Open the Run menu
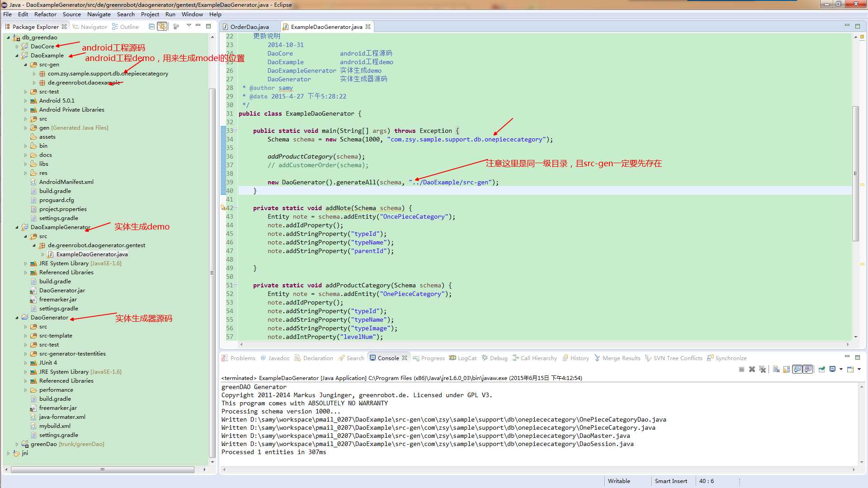868x488 pixels. pos(170,14)
